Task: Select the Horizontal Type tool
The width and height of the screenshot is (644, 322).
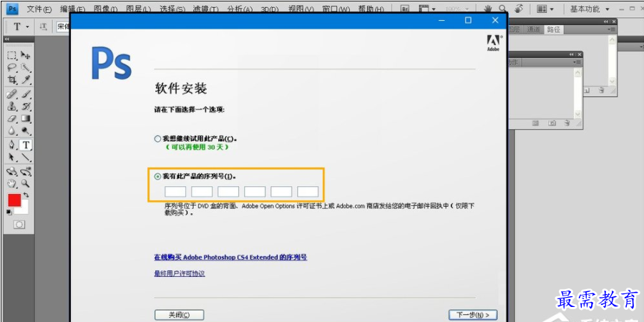Action: pyautogui.click(x=26, y=145)
